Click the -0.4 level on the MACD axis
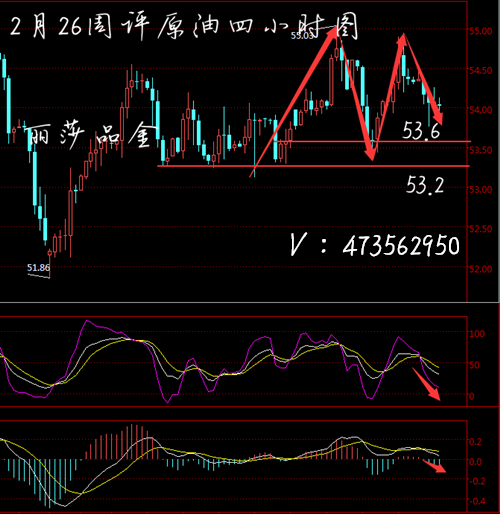500x514 pixels. pyautogui.click(x=476, y=501)
